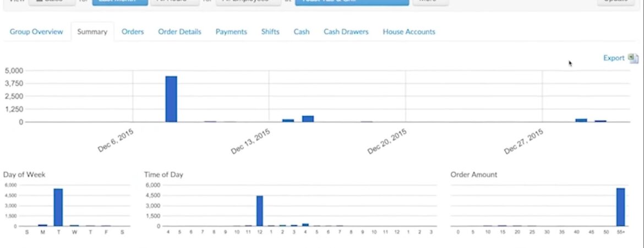644x248 pixels.
Task: Open the House Accounts tab
Action: [x=408, y=31]
